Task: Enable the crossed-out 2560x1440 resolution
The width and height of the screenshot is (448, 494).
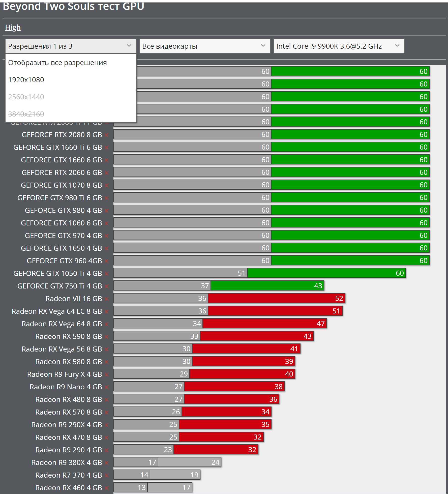Action: coord(26,97)
